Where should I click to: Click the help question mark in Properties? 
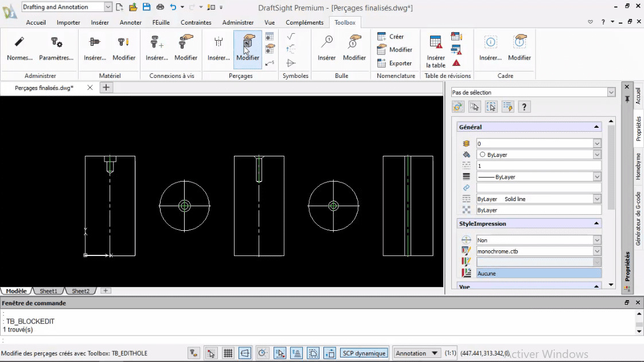[x=524, y=107]
